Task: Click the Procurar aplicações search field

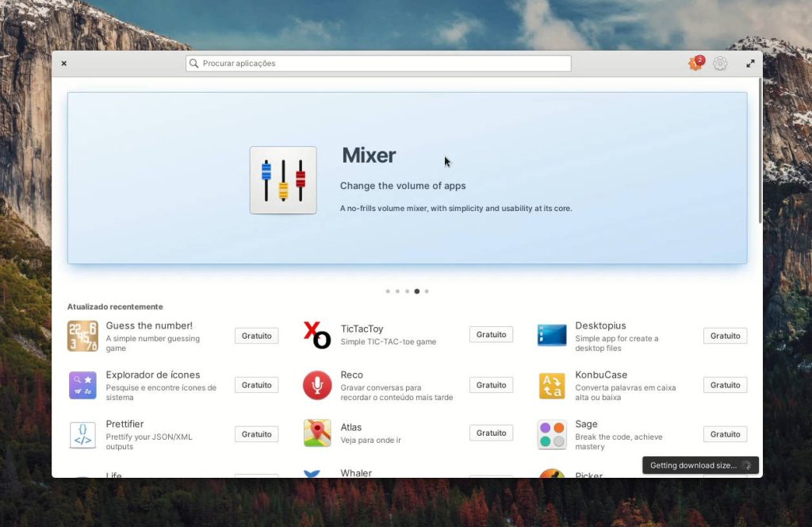Action: (x=377, y=63)
